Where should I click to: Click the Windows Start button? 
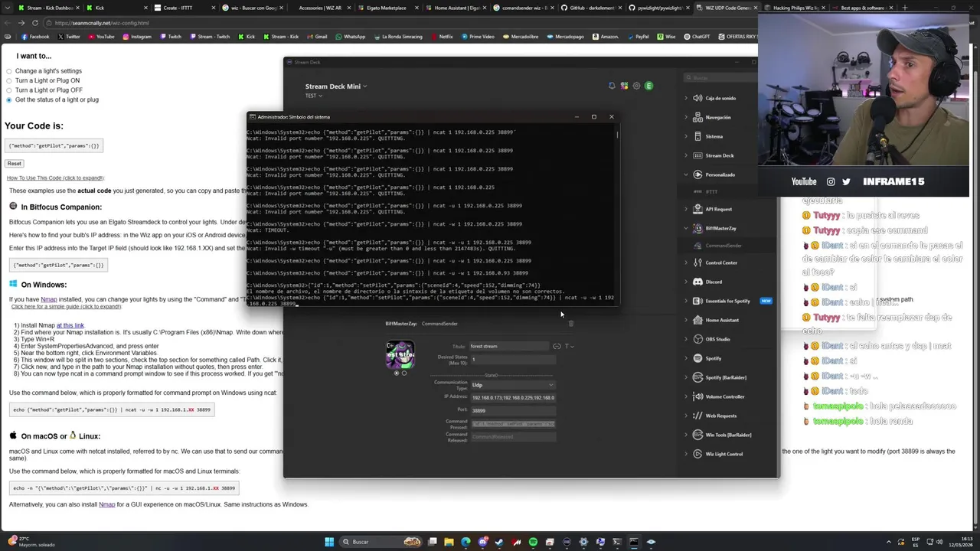[329, 542]
